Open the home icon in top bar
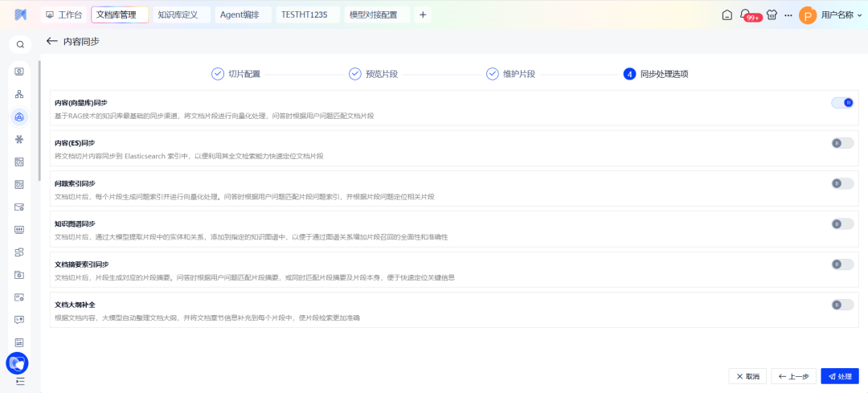The width and height of the screenshot is (868, 393). coord(727,14)
